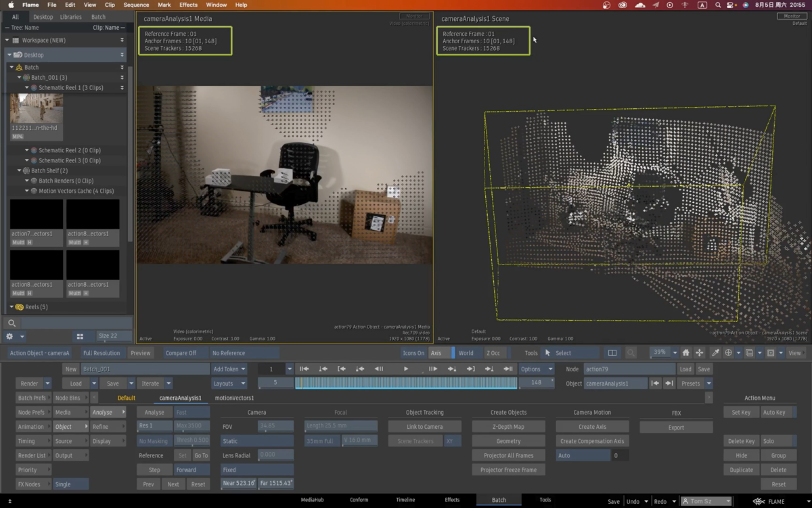The image size is (812, 508).
Task: Go to previous object arrow icon
Action: tap(655, 383)
